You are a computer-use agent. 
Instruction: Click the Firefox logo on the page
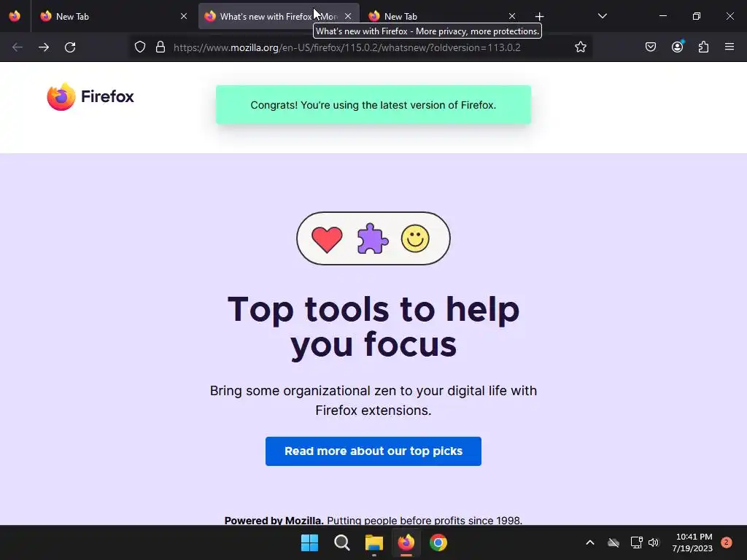90,97
